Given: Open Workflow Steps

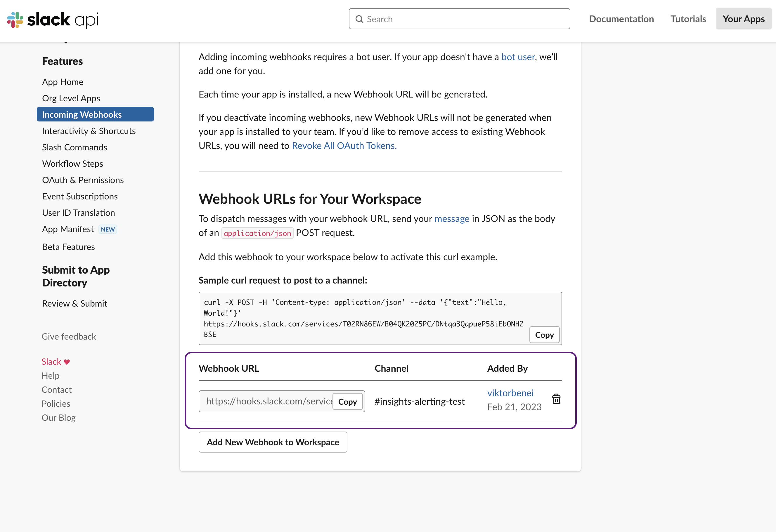Looking at the screenshot, I should tap(72, 164).
